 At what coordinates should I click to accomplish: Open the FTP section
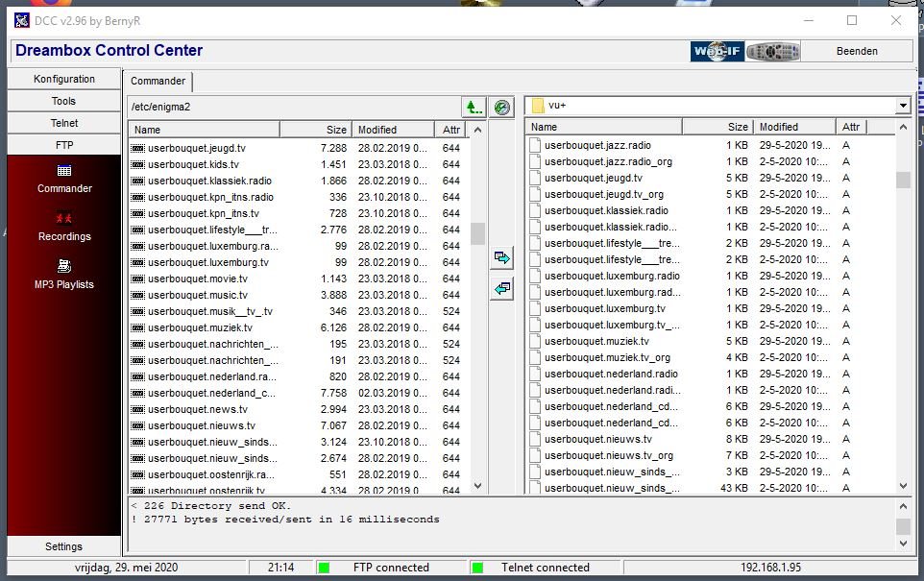click(64, 145)
